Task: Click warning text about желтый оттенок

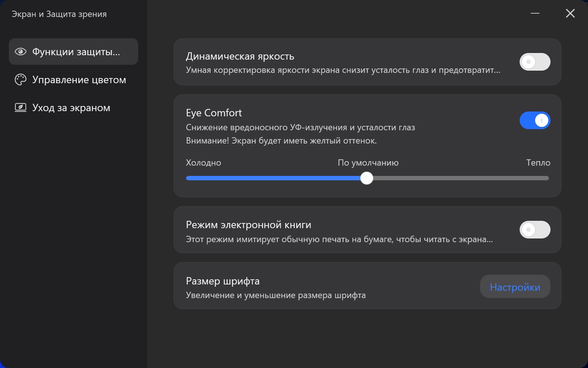Action: [x=281, y=141]
